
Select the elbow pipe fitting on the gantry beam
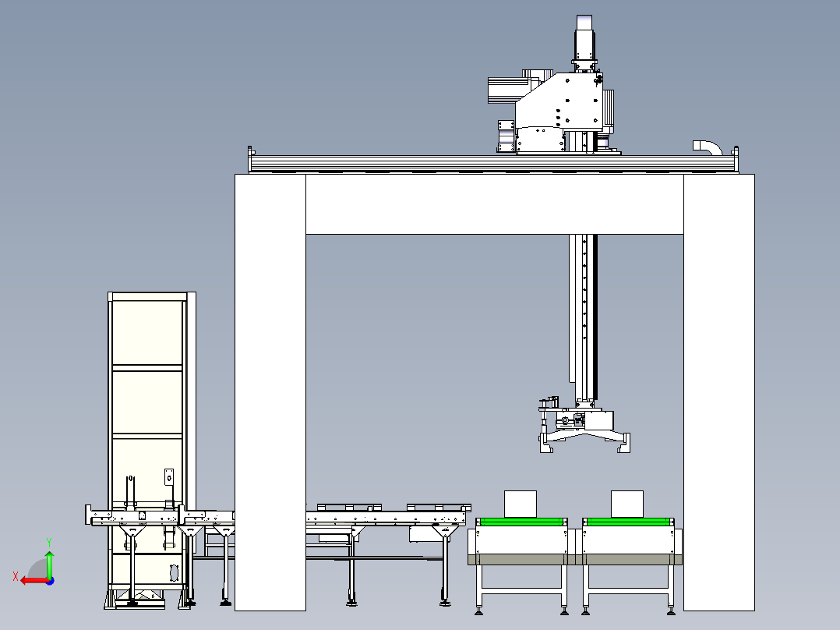pos(705,147)
